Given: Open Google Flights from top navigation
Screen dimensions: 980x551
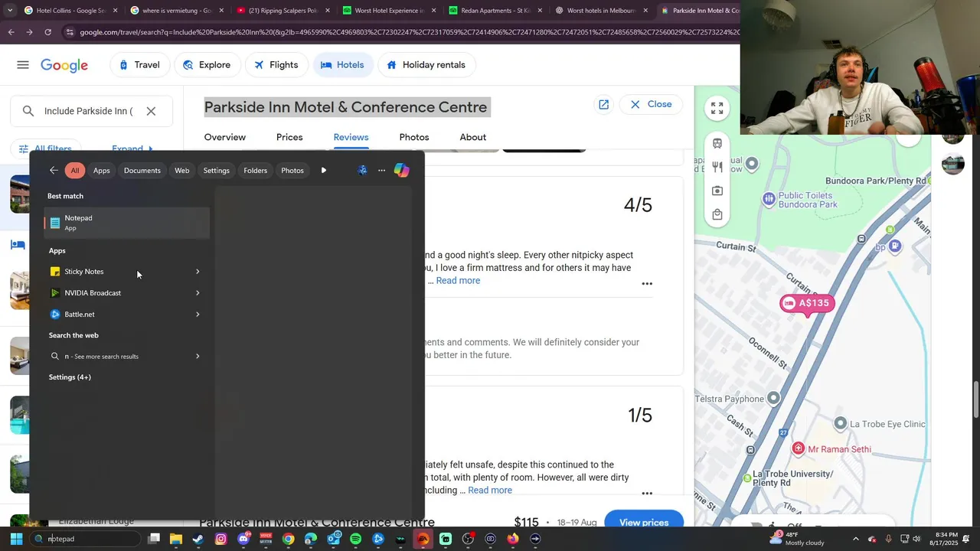Looking at the screenshot, I should (276, 65).
